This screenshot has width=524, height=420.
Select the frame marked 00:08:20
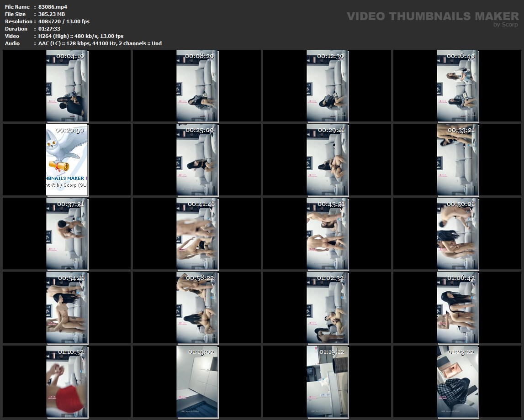(x=197, y=87)
